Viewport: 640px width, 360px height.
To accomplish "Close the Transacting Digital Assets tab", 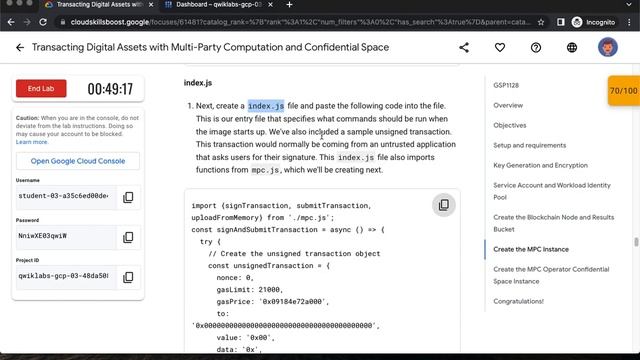I will coord(151,4).
